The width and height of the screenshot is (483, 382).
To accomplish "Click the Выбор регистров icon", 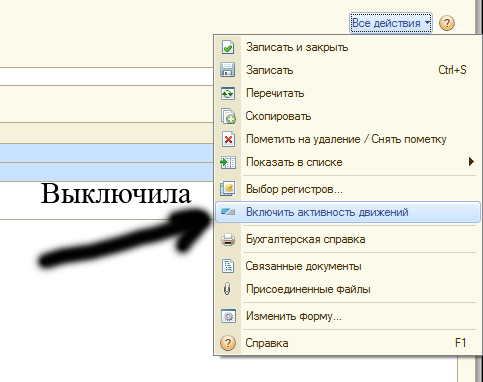I will click(x=228, y=189).
